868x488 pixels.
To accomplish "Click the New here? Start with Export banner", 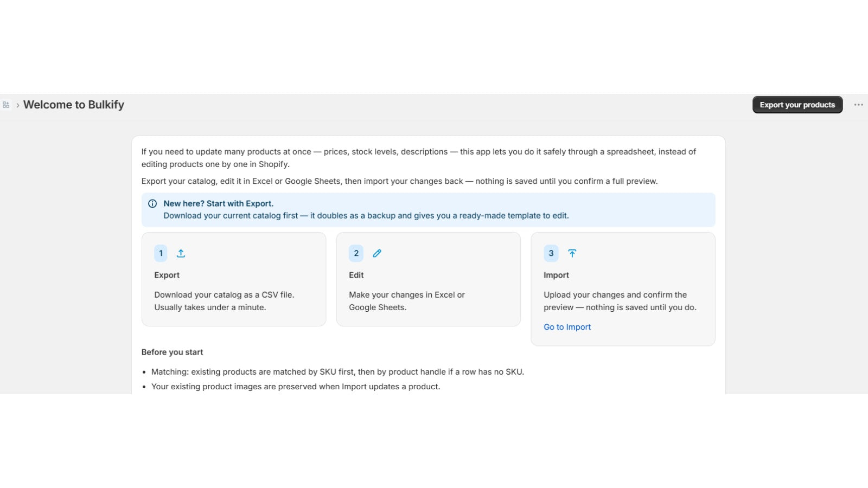I will coord(428,210).
